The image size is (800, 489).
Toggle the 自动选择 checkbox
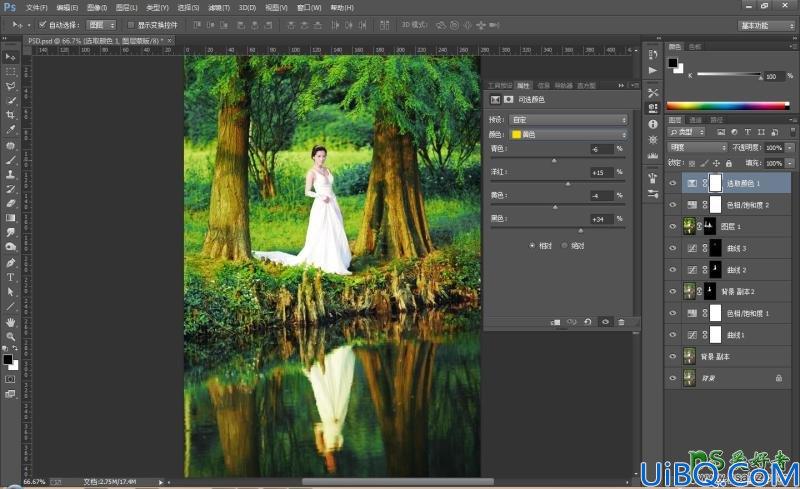click(43, 25)
